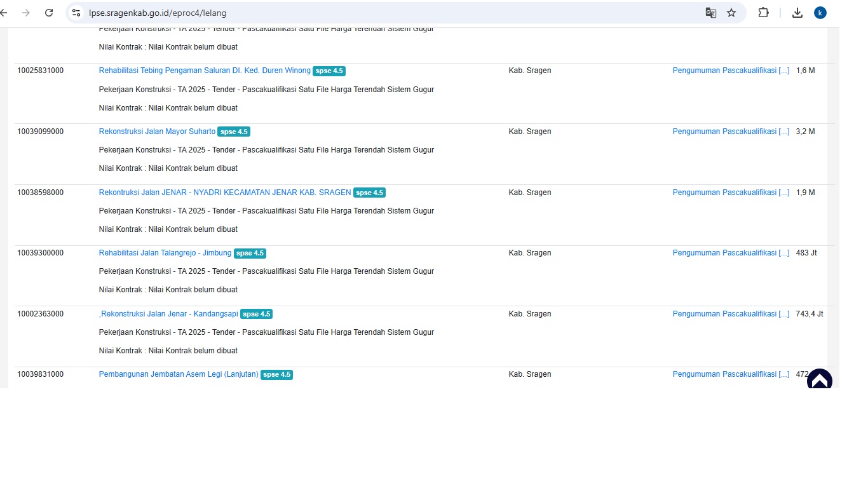Click spse 4.5 badge beside Duren Winong tender

point(329,71)
